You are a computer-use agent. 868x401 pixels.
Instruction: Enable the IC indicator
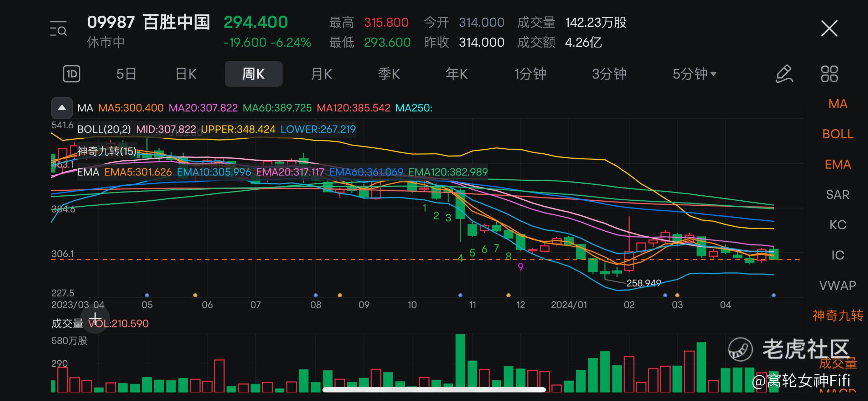[838, 255]
